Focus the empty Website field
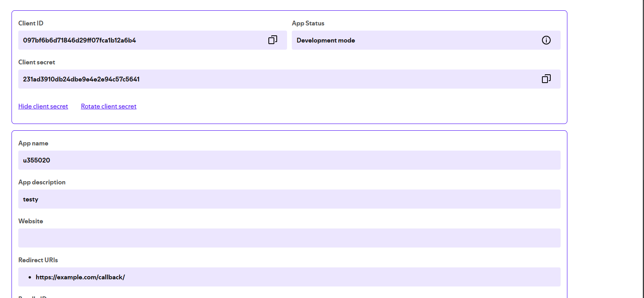This screenshot has width=644, height=298. click(x=289, y=238)
